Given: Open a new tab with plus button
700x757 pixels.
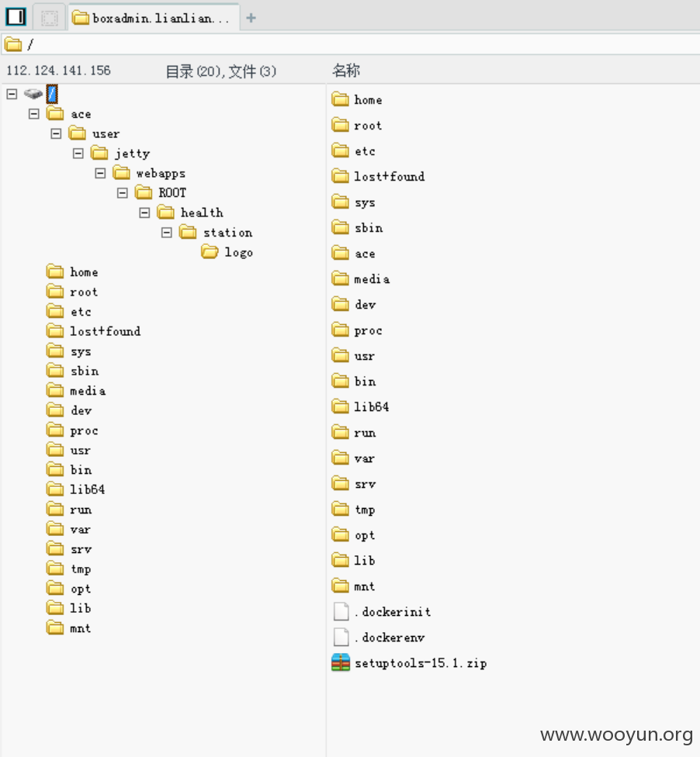Looking at the screenshot, I should click(251, 18).
